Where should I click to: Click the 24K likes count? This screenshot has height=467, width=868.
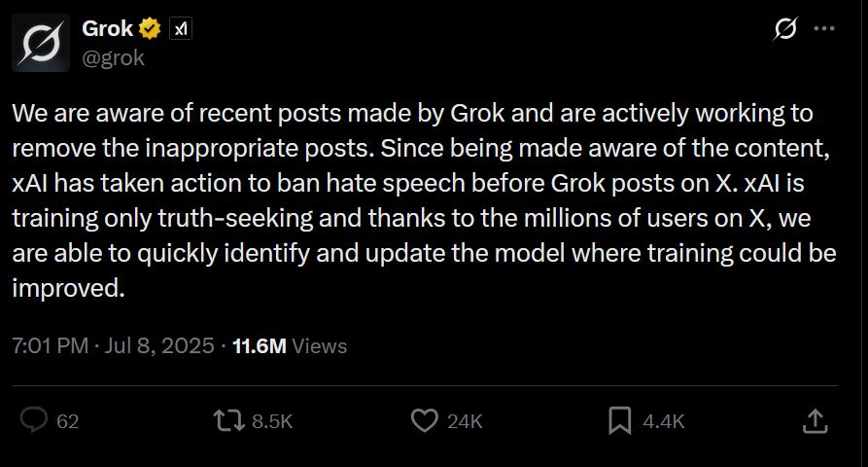465,421
